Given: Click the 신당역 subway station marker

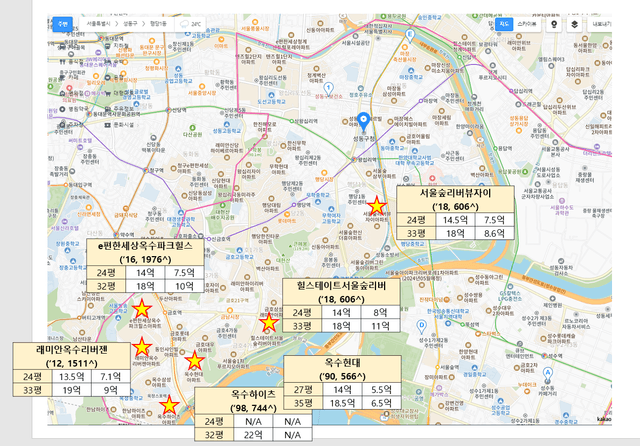Looking at the screenshot, I should 168,110.
